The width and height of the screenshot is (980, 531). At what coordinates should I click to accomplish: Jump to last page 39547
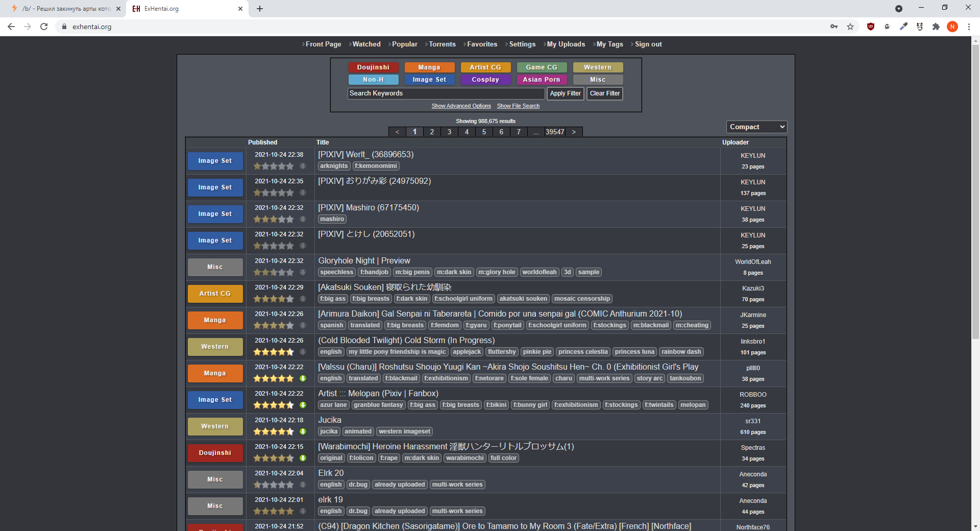pos(555,132)
